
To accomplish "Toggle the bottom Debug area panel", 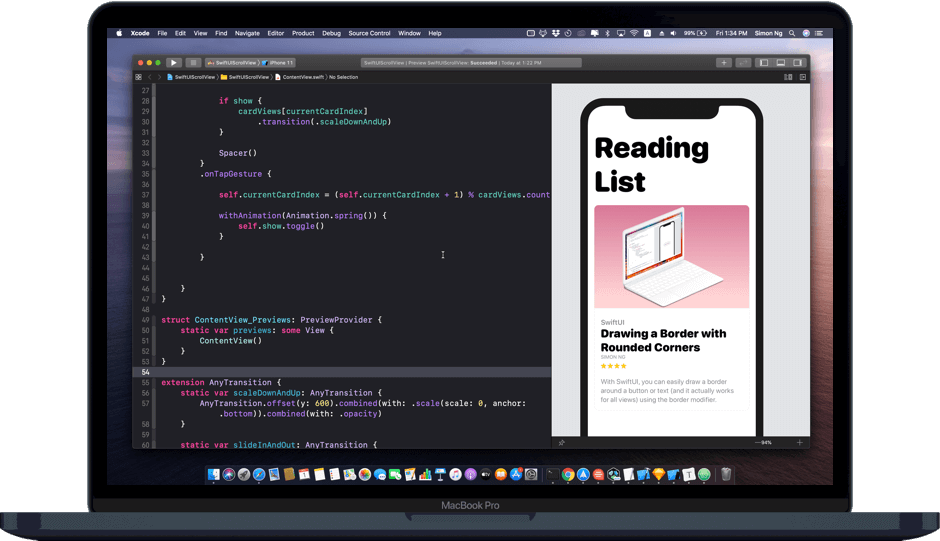I will [x=781, y=62].
